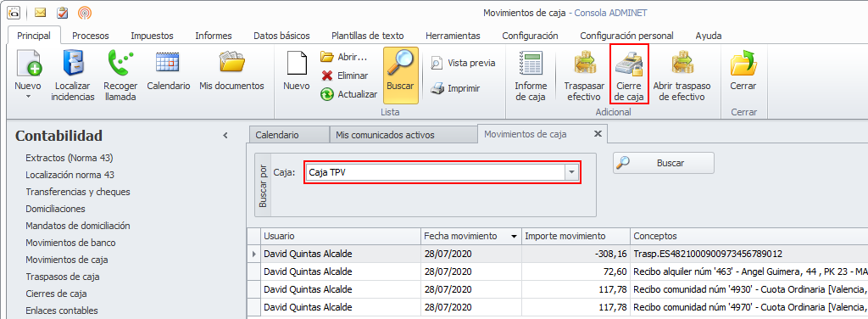
Task: Open the Ayuda ribbon tab
Action: coord(709,36)
